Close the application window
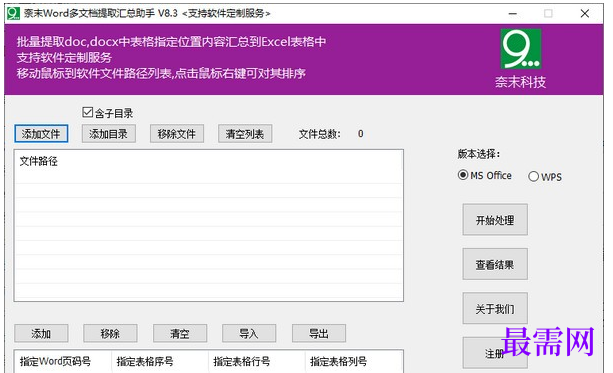Viewport: 613px width, 373px height. click(585, 14)
